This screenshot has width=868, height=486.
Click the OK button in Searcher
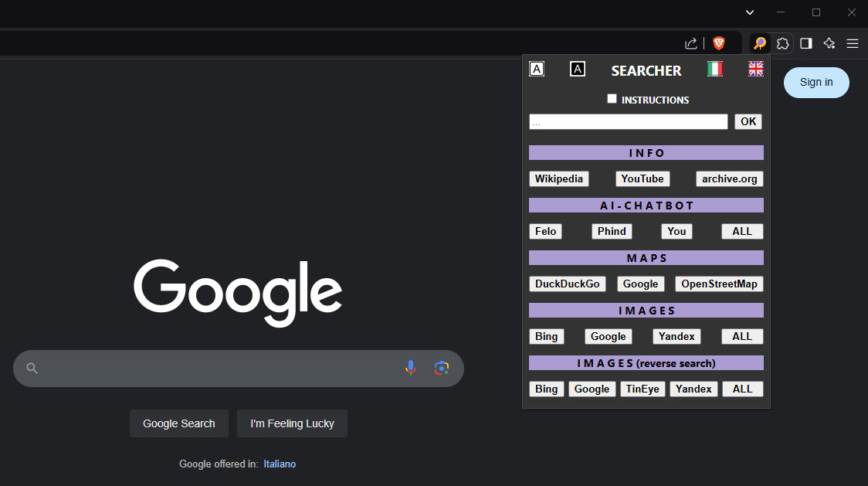(x=748, y=121)
